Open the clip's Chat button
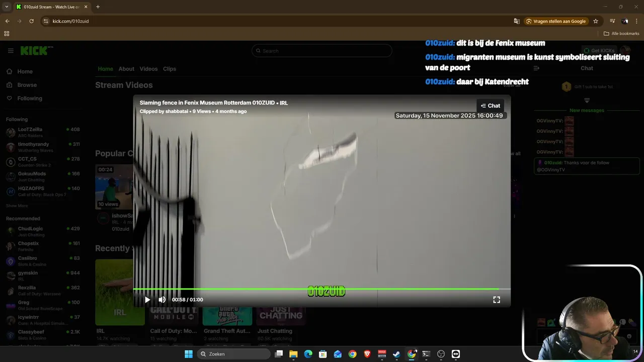Viewport: 644px width, 362px height. pyautogui.click(x=491, y=106)
